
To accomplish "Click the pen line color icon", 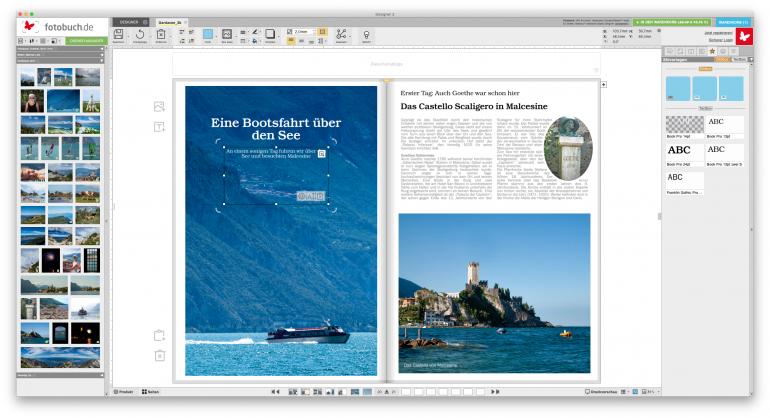I will click(255, 32).
